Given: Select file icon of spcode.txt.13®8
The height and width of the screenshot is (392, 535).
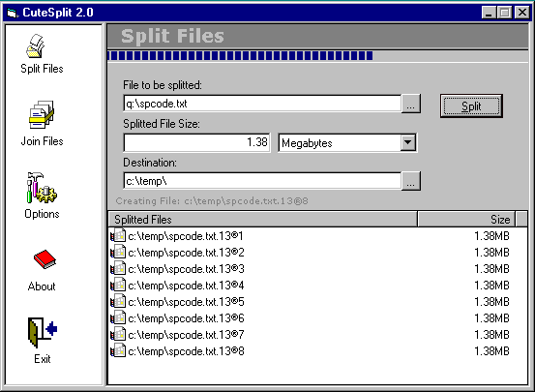Looking at the screenshot, I should 118,350.
